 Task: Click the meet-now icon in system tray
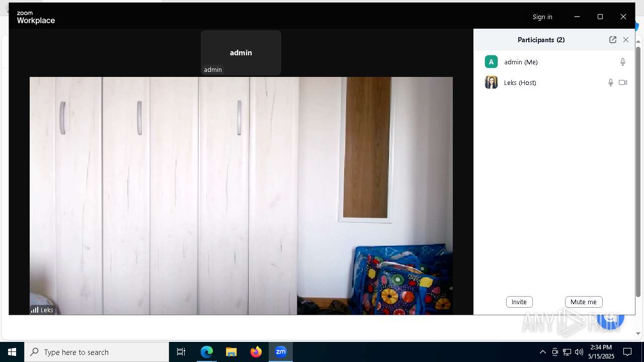(x=555, y=352)
